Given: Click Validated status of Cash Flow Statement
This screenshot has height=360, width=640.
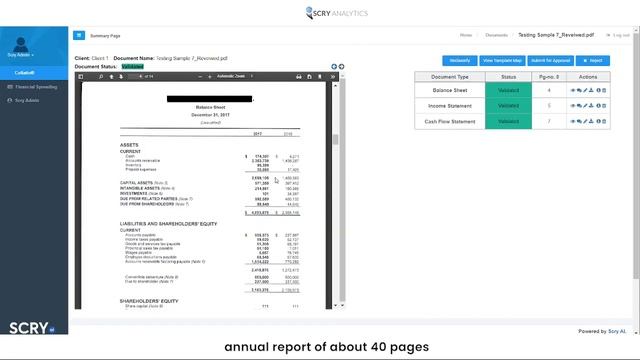Looking at the screenshot, I should point(509,121).
